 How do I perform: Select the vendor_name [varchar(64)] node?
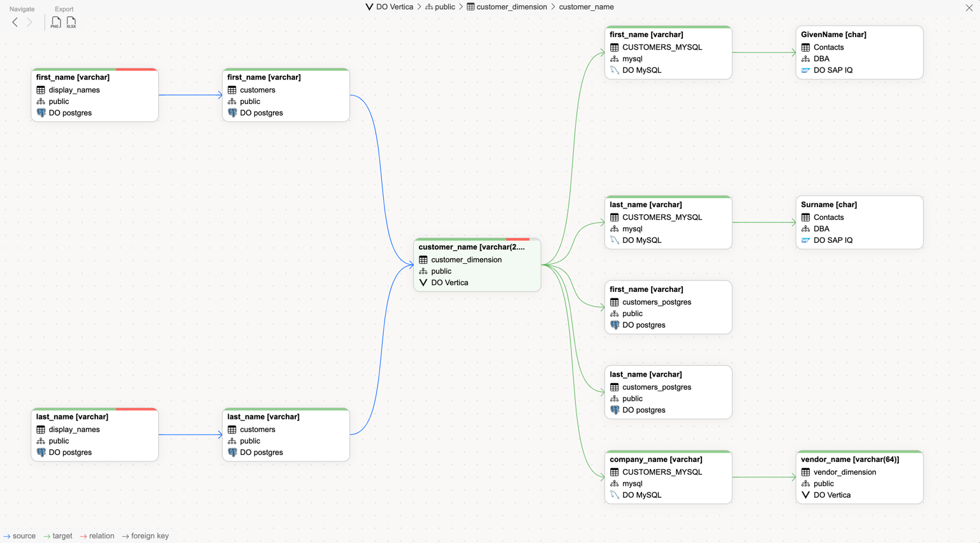point(850,460)
